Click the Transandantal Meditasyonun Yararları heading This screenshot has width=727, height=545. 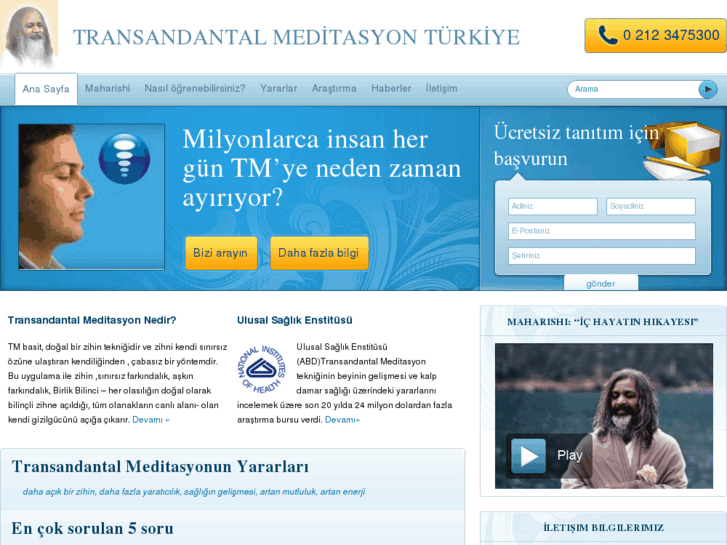click(160, 467)
